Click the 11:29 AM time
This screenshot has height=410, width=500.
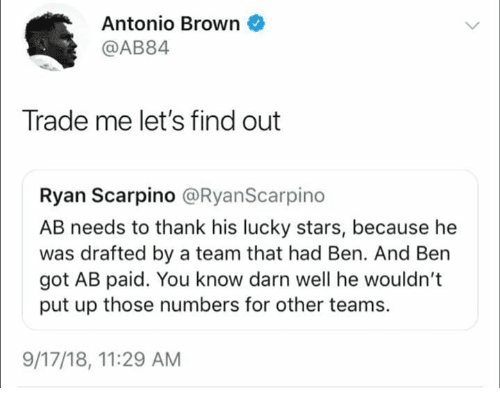tap(140, 360)
